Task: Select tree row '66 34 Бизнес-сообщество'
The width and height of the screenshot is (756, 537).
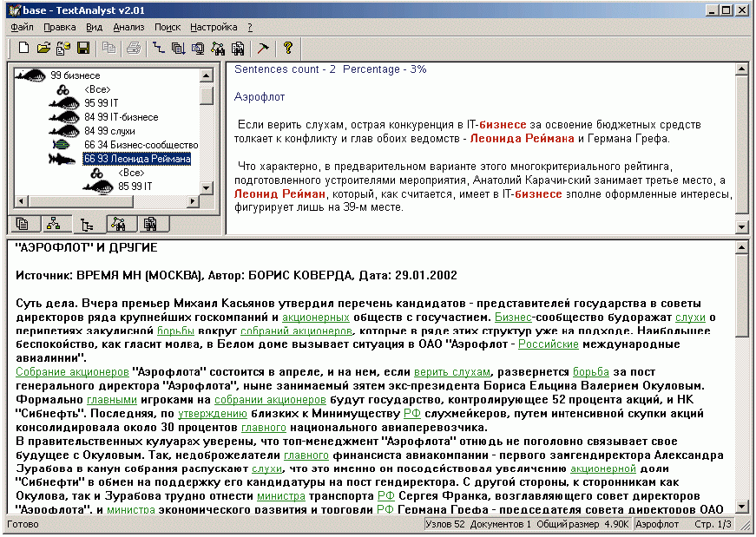Action: (141, 145)
